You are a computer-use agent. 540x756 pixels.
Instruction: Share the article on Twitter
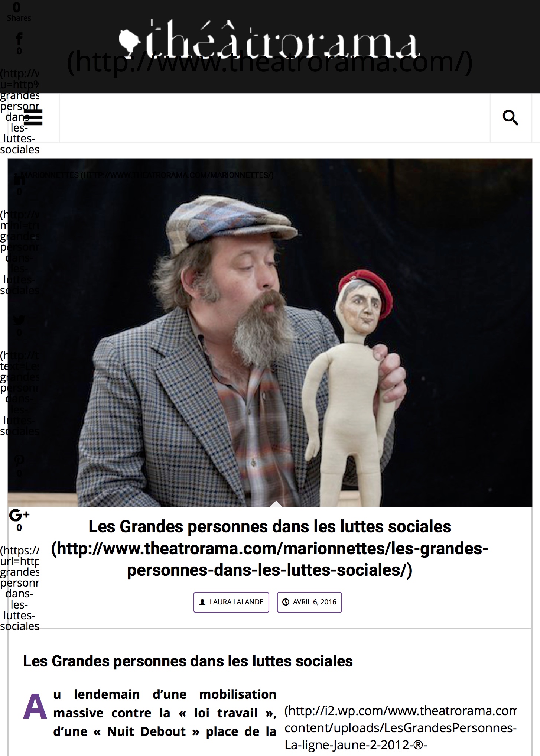point(19,320)
